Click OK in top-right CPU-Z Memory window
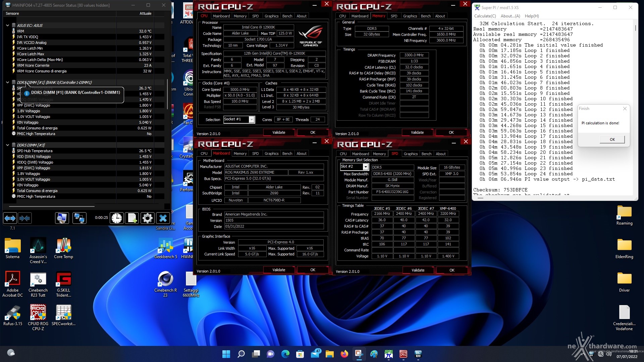The image size is (644, 362). click(x=451, y=132)
